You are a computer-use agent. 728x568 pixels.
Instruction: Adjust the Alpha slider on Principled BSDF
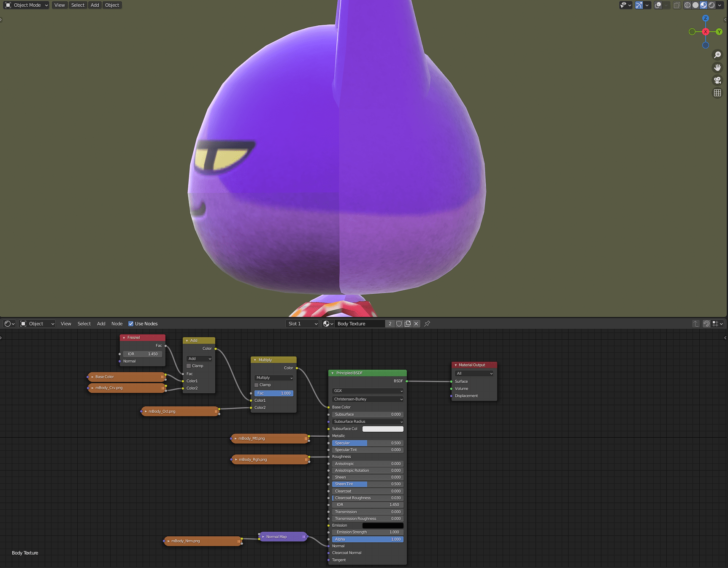point(368,539)
